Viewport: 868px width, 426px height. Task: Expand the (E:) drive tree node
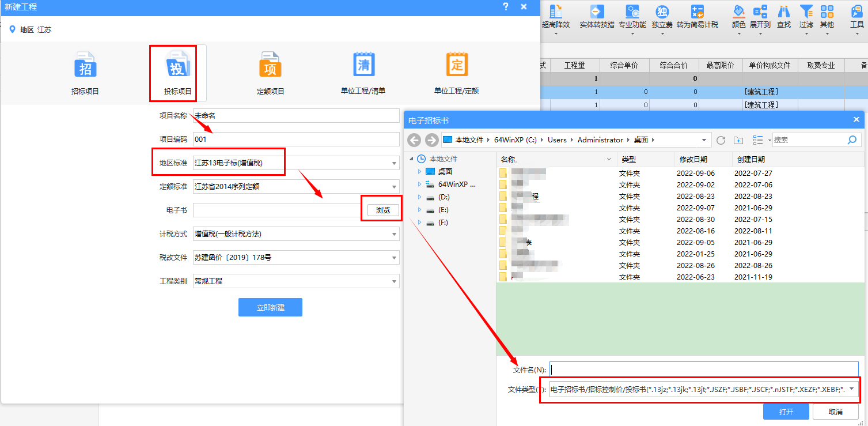coord(420,210)
